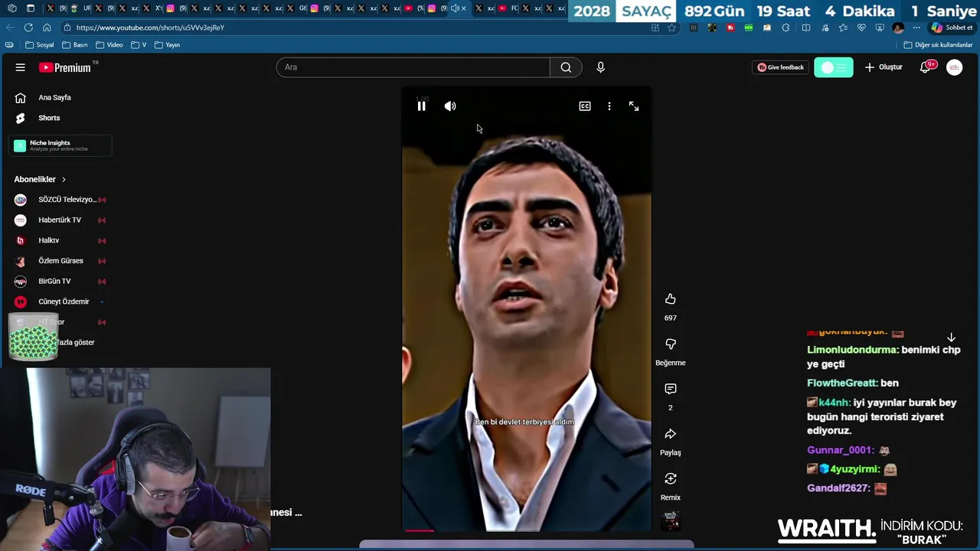Remix this Short
The width and height of the screenshot is (980, 551).
(671, 479)
